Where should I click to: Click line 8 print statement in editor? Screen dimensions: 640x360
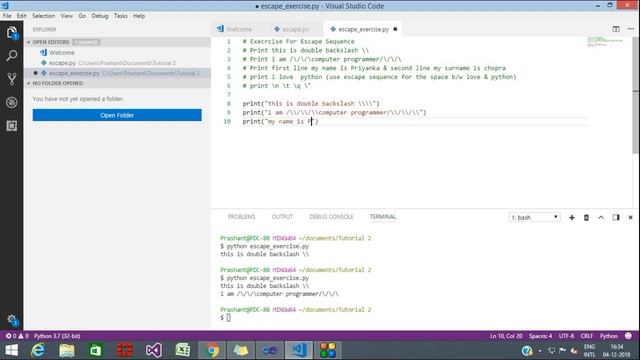(311, 104)
